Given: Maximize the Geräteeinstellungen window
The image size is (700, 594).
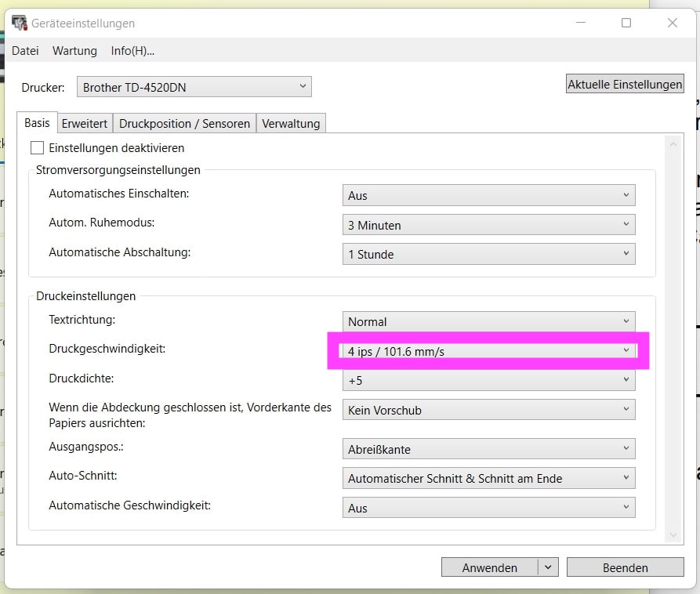Looking at the screenshot, I should tap(626, 23).
